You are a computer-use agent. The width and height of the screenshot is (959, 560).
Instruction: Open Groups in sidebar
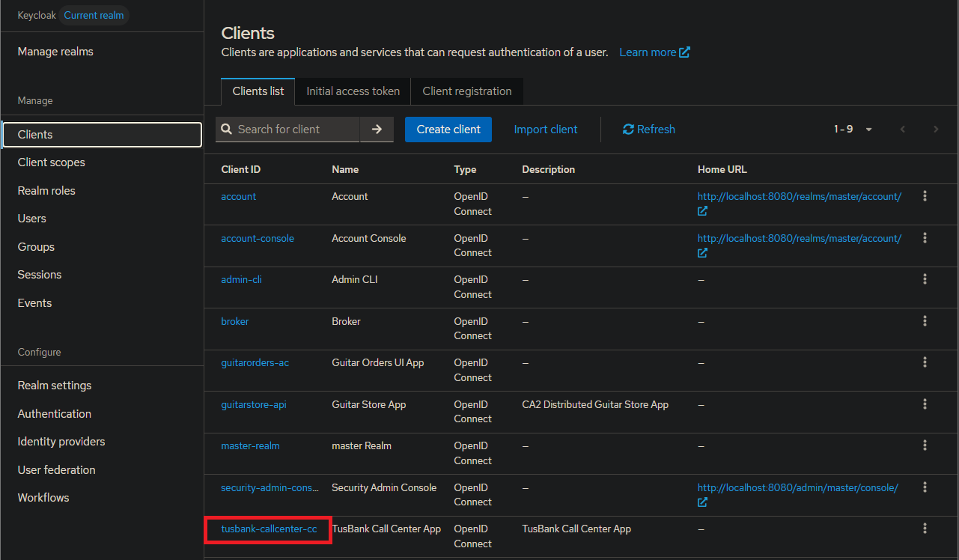pos(36,247)
